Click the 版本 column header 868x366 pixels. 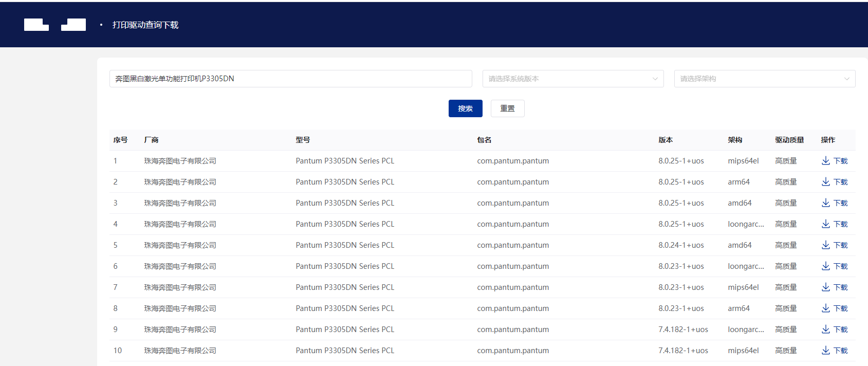coord(666,140)
